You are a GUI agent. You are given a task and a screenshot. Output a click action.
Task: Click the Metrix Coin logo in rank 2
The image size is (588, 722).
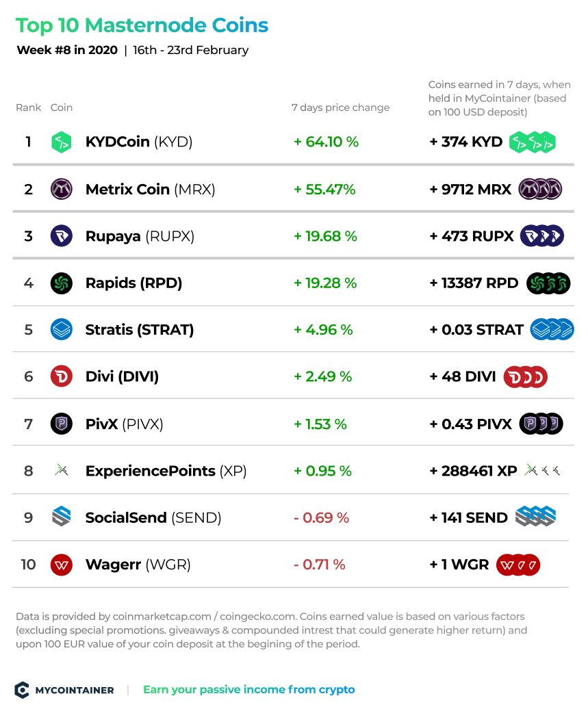[61, 190]
